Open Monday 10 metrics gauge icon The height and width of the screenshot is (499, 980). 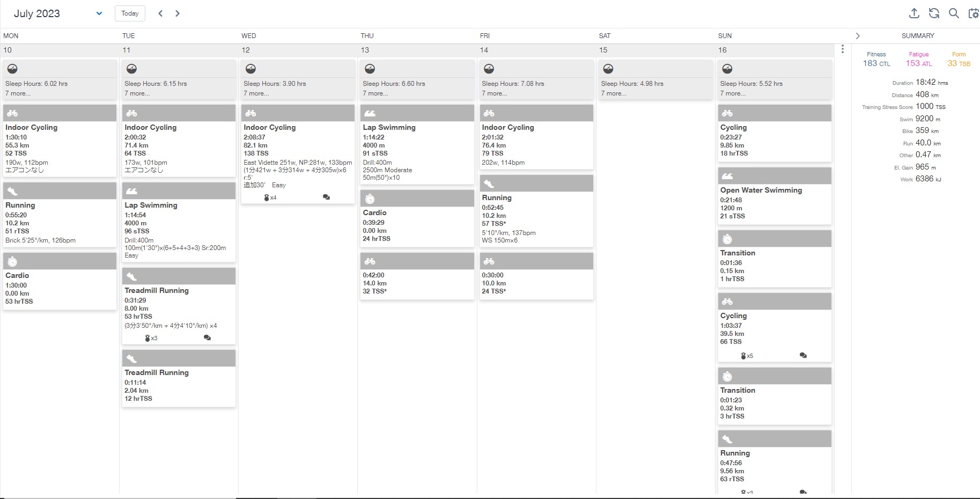pos(12,69)
